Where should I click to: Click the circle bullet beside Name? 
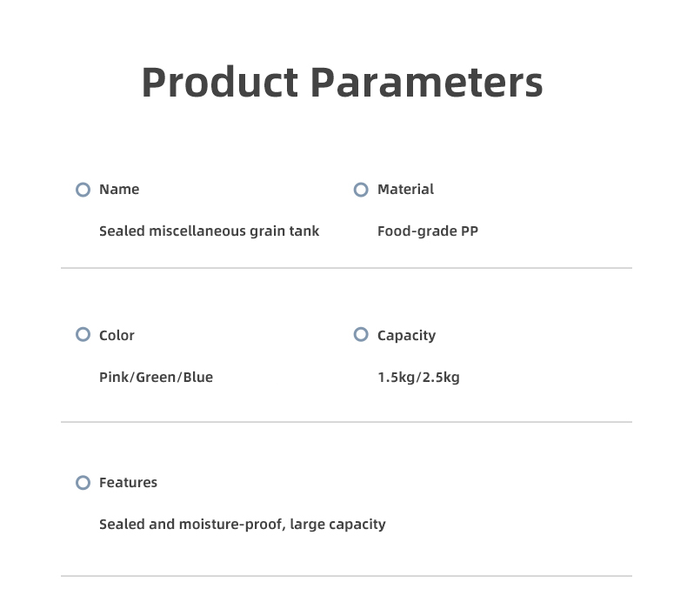click(83, 190)
